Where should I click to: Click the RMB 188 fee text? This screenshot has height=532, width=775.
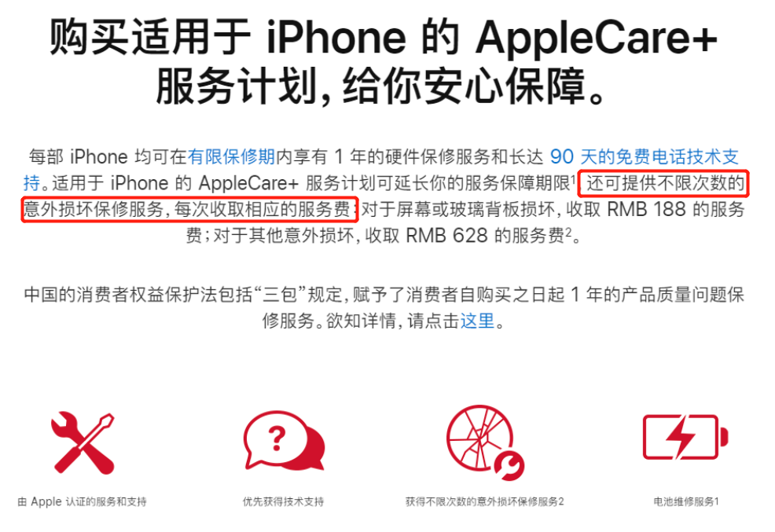tap(646, 210)
